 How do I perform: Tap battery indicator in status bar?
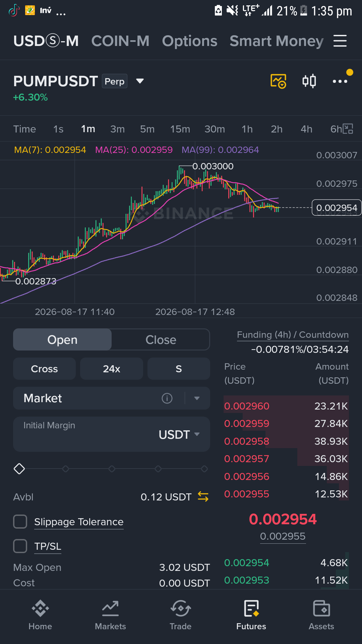304,11
